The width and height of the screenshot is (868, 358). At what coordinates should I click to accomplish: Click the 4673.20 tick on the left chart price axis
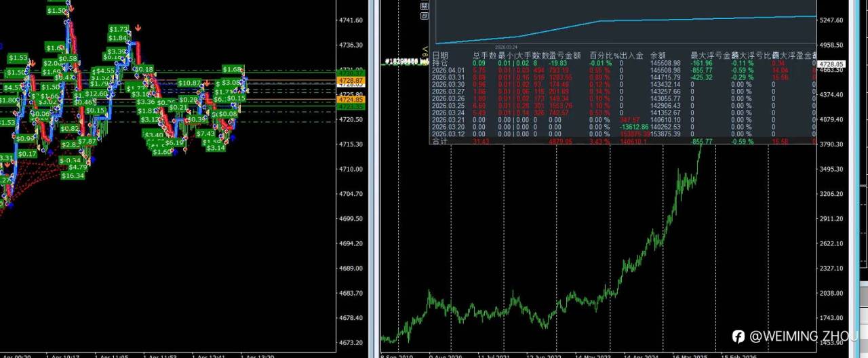tap(350, 342)
